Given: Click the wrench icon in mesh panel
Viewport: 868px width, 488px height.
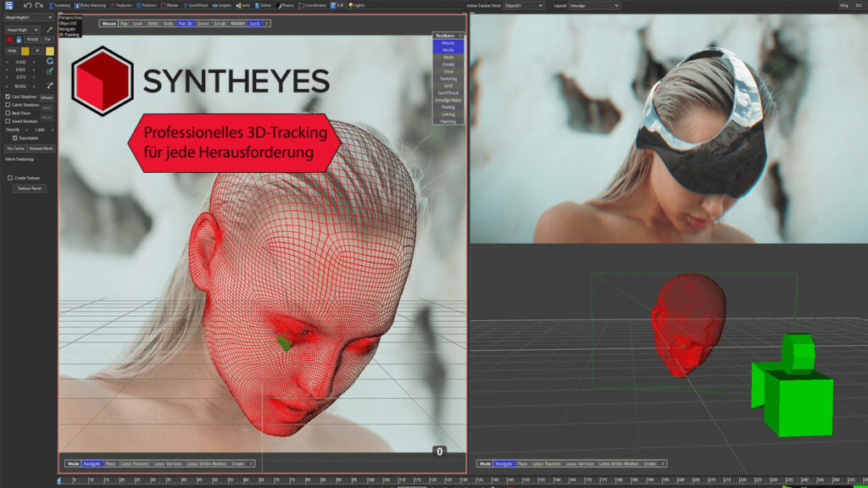Looking at the screenshot, I should 50,86.
